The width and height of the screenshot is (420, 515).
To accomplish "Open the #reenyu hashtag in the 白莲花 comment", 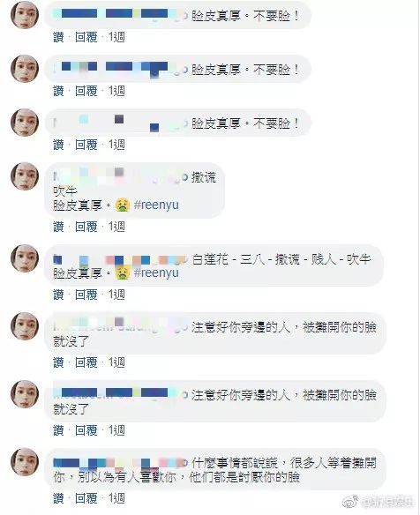I will (x=156, y=272).
